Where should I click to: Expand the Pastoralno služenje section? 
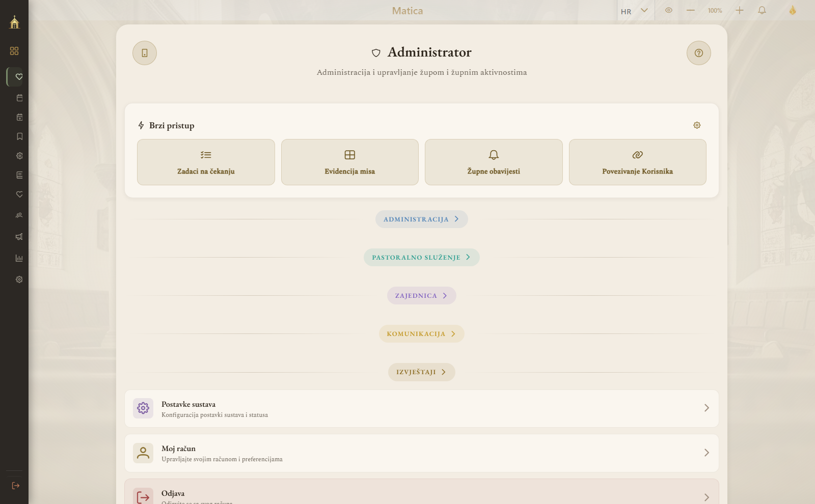click(x=422, y=258)
